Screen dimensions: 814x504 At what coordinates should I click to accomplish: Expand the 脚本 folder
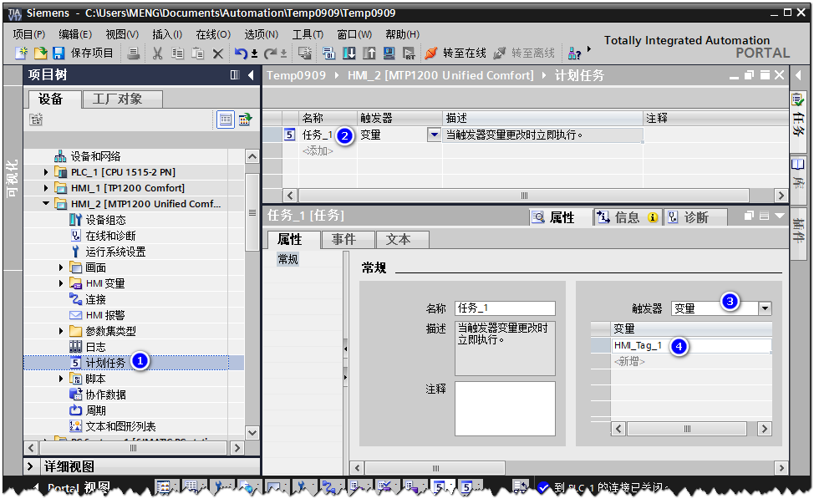[61, 379]
